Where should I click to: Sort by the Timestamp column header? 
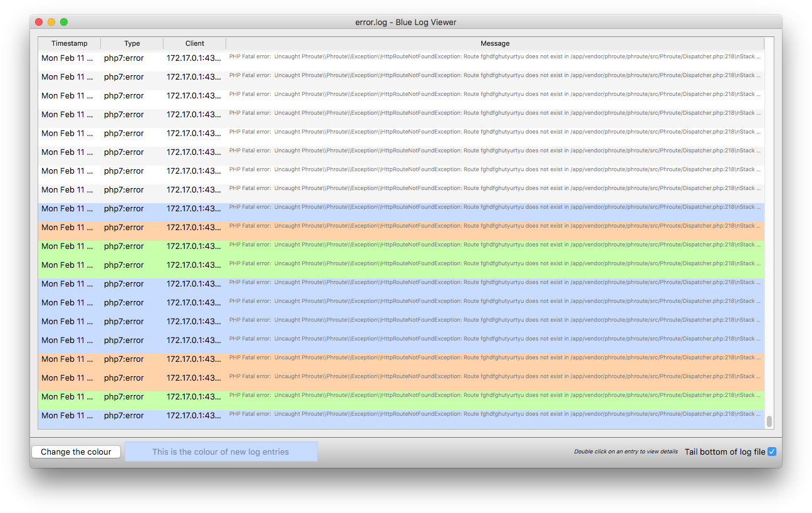[x=70, y=43]
